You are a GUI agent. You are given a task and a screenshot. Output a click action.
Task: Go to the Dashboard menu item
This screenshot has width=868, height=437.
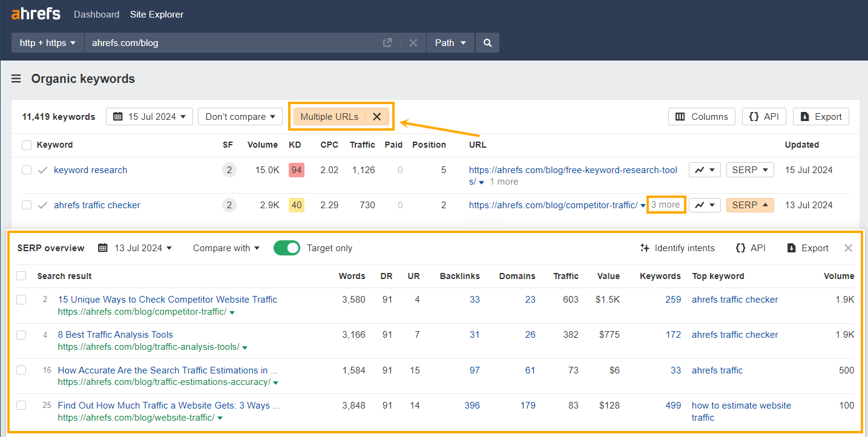[x=96, y=14]
